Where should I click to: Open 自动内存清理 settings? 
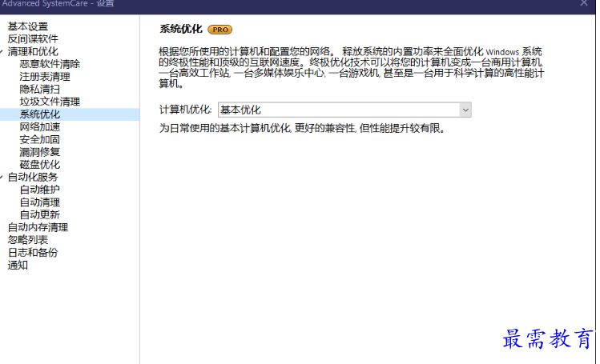click(38, 228)
